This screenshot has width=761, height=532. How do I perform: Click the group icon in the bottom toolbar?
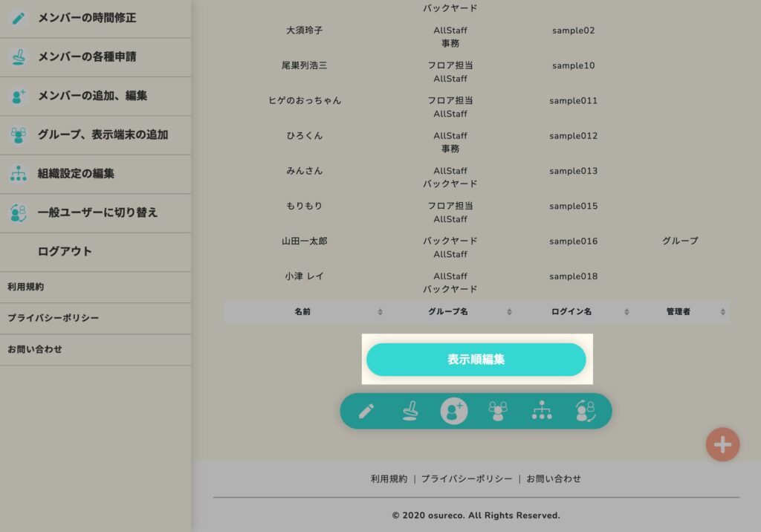(x=498, y=411)
